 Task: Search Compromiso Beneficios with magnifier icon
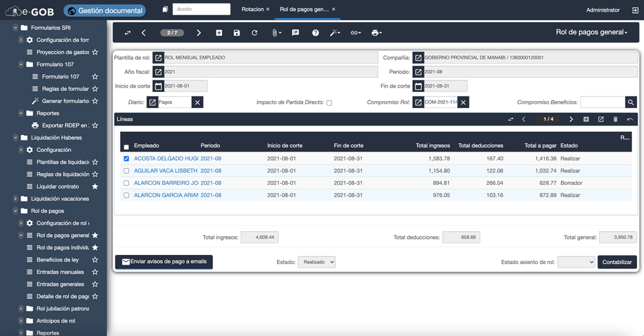pos(630,102)
